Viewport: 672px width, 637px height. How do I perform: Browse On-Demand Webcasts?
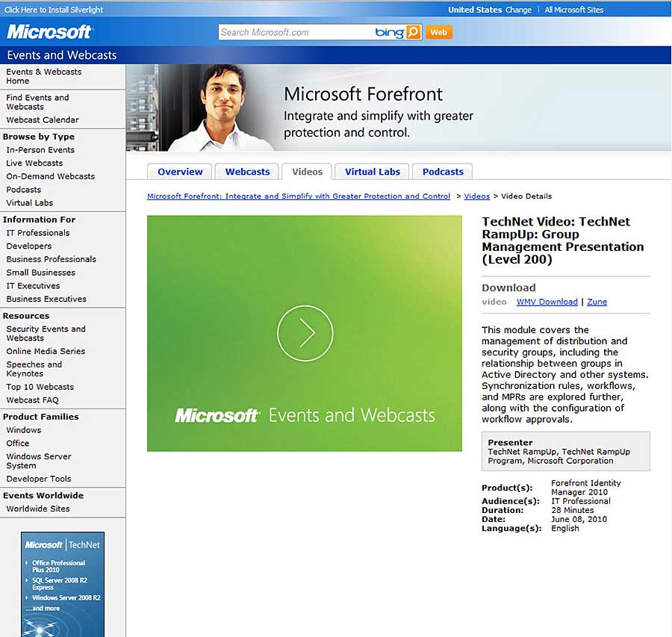50,176
